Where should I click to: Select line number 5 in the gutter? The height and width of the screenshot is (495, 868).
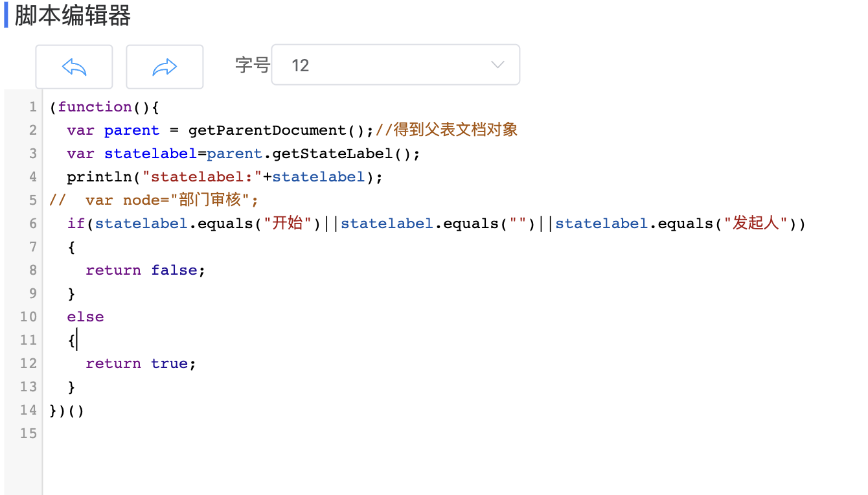pyautogui.click(x=33, y=200)
